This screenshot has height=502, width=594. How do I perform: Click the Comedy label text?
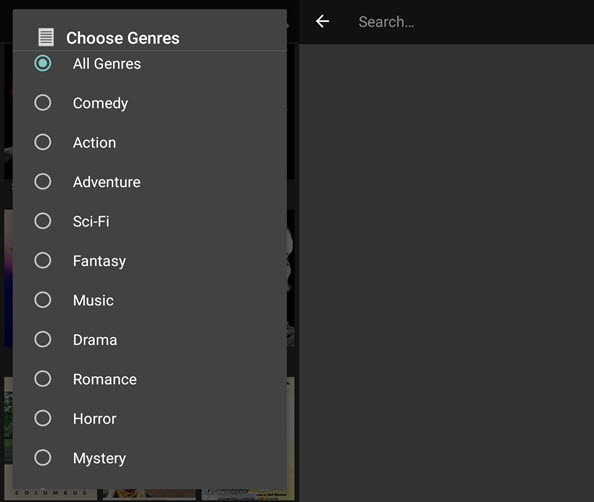coord(100,103)
